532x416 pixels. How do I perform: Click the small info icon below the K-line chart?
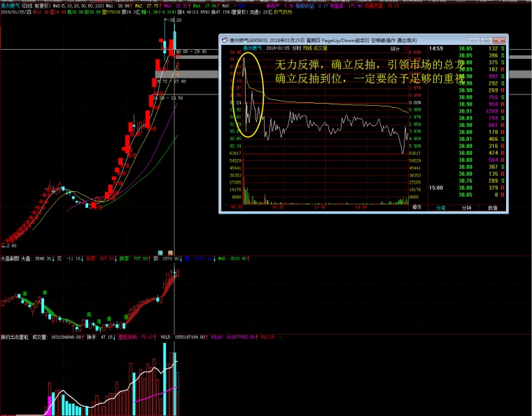click(160, 252)
